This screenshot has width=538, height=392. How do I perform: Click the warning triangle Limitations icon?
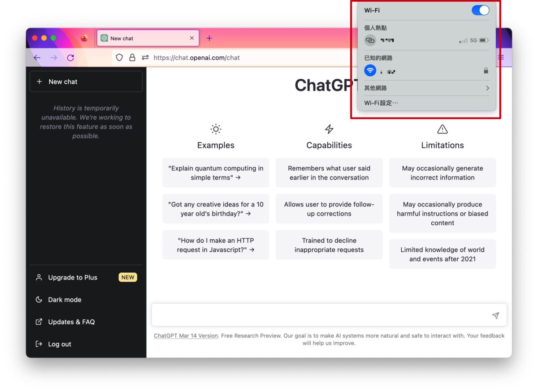click(x=443, y=129)
